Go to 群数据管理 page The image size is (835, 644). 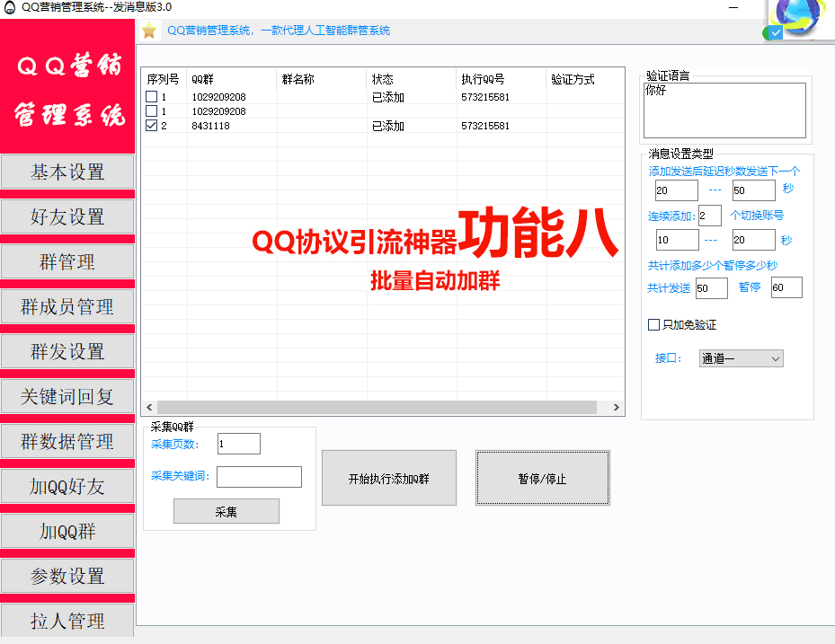point(67,441)
